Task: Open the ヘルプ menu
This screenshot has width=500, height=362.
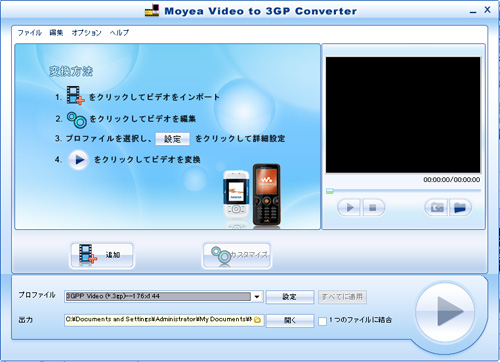Action: 119,33
